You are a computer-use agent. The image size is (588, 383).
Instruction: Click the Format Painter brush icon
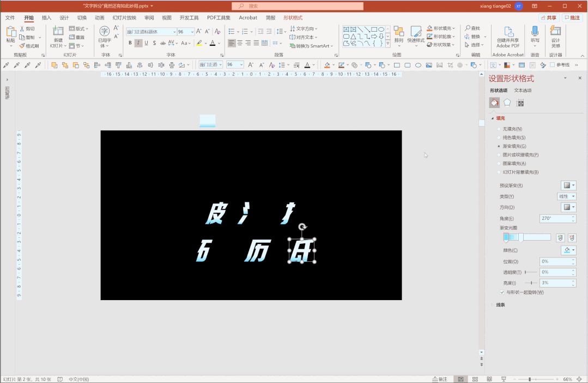[x=22, y=46]
